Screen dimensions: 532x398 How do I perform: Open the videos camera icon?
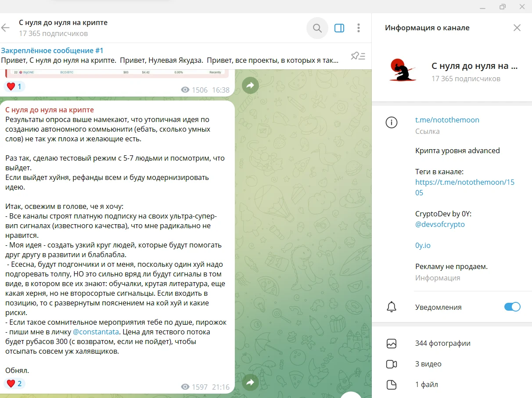coord(391,364)
